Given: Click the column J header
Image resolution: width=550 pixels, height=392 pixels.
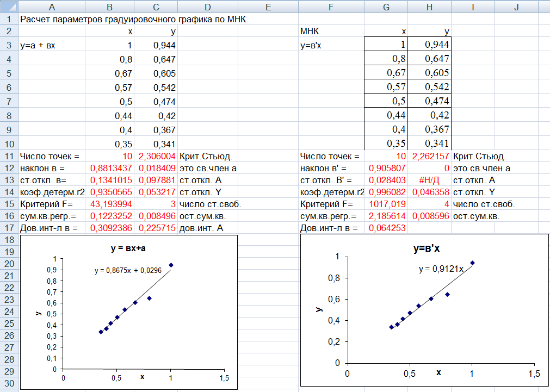Looking at the screenshot, I should click(x=516, y=7).
